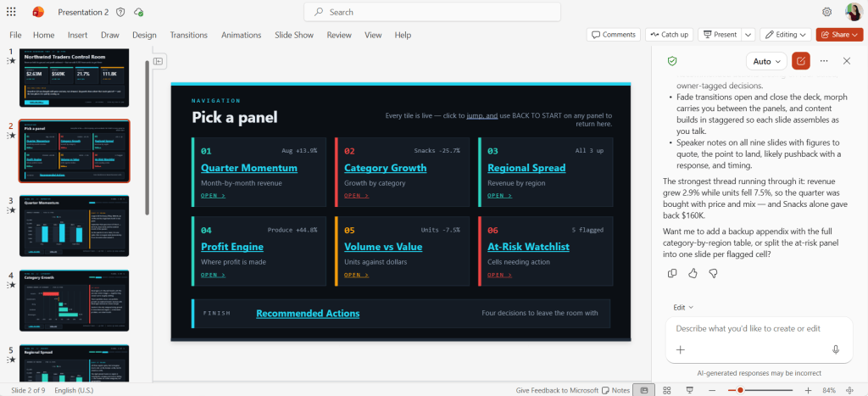
Task: Click the PowerPoint logo icon
Action: [38, 12]
